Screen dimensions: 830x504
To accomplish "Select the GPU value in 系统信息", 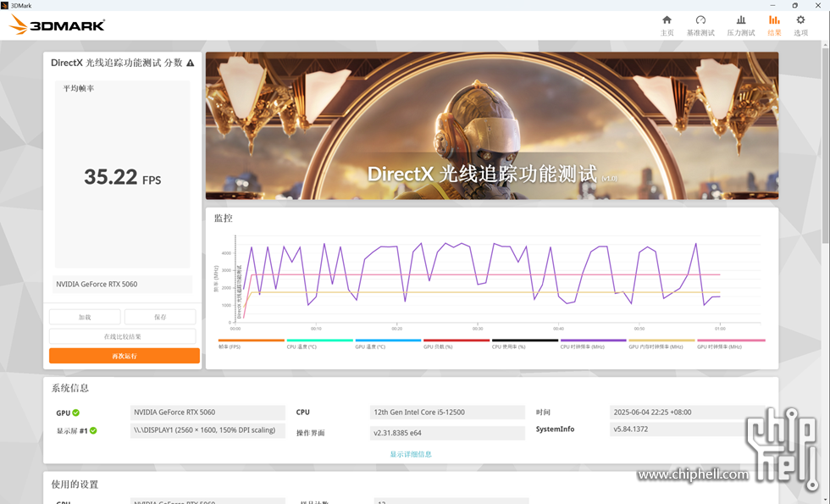I will coord(207,413).
